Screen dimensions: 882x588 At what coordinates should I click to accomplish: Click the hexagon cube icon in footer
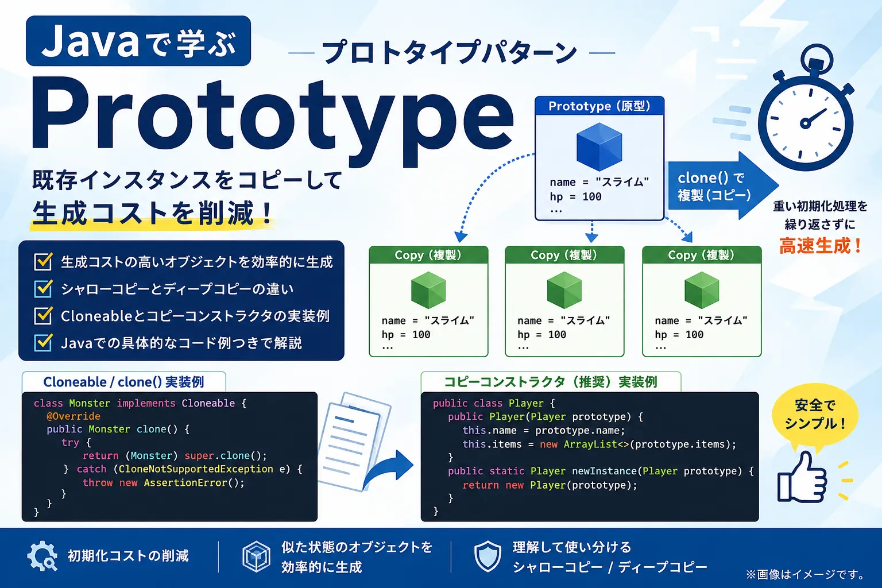pyautogui.click(x=256, y=556)
